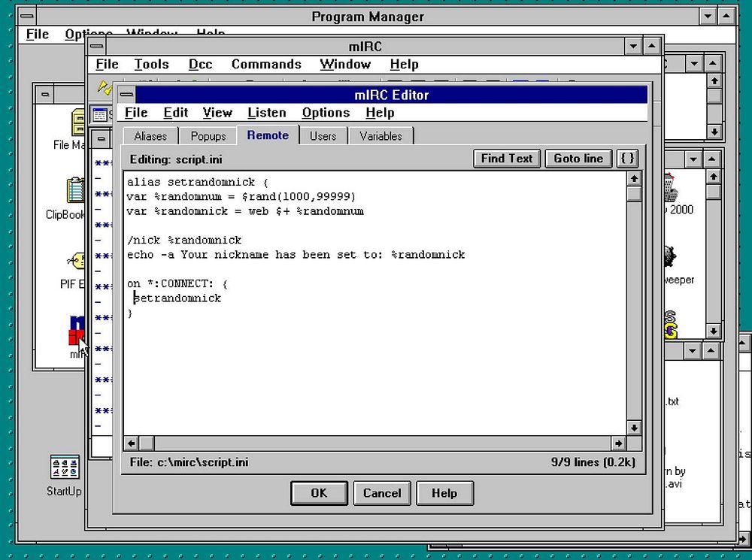Open the mIRC Editor control menu box

click(126, 95)
